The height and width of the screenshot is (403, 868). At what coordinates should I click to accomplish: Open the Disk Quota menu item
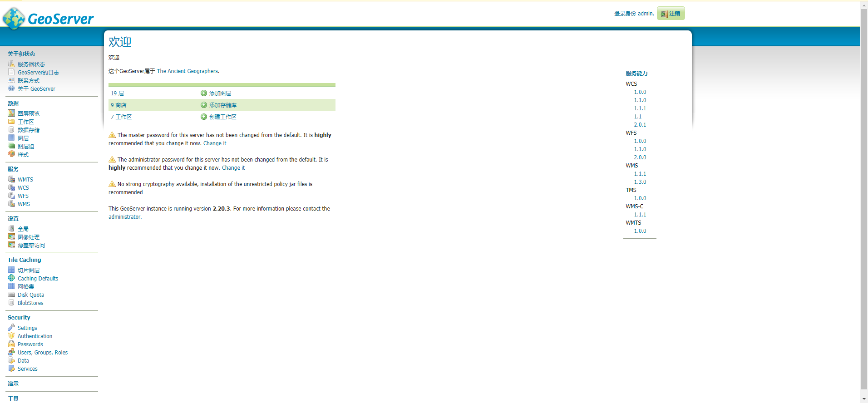(31, 295)
